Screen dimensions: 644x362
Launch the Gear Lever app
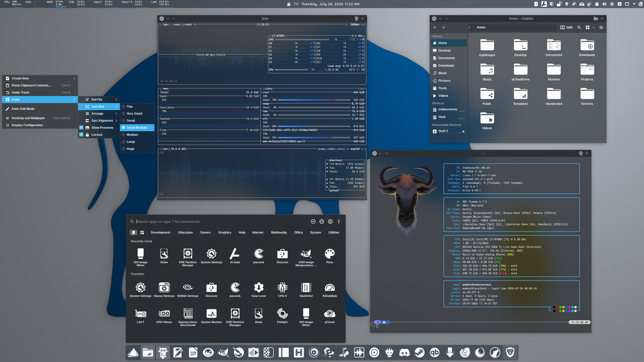coord(259,290)
